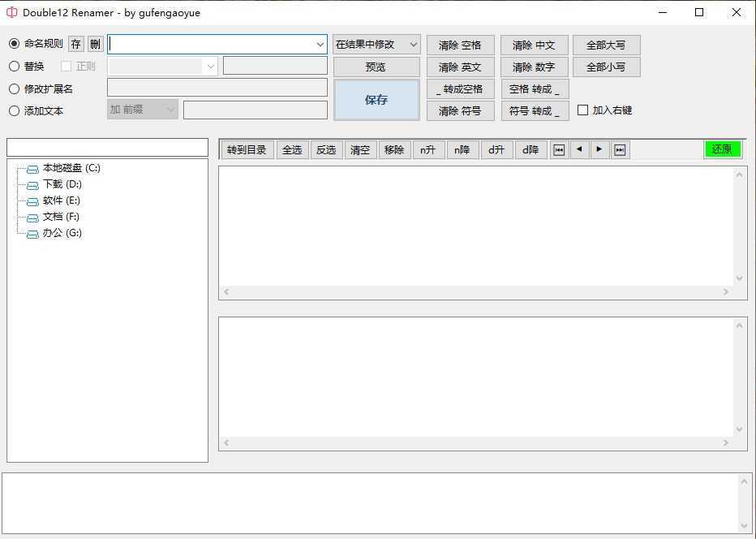Click the 本地磁盘 (C:) drive icon
The height and width of the screenshot is (539, 756).
point(32,168)
